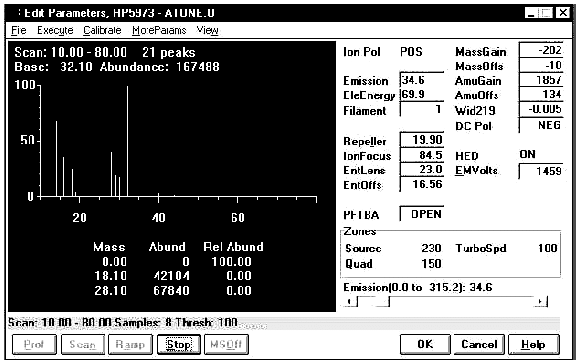Click the disabled Ramp button

130,344
